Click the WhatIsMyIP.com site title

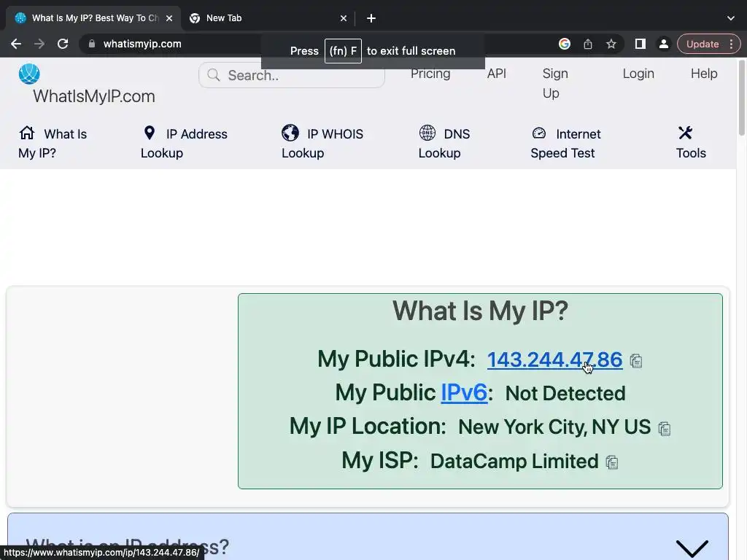(94, 96)
